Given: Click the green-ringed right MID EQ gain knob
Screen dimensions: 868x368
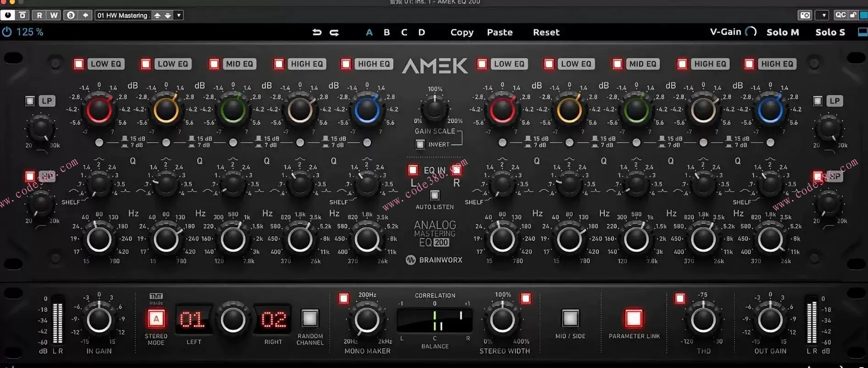Looking at the screenshot, I should (636, 110).
